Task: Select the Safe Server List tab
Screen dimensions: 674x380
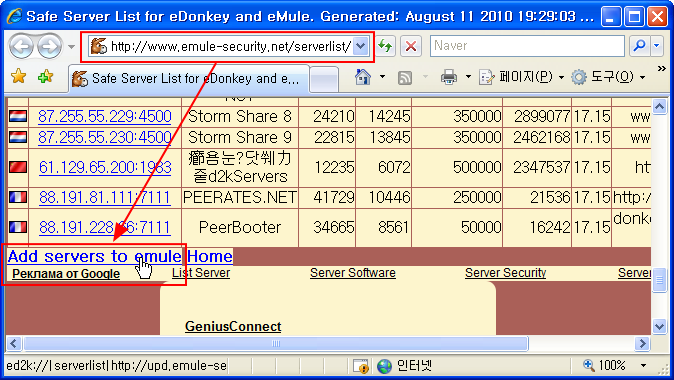Action: [x=189, y=79]
